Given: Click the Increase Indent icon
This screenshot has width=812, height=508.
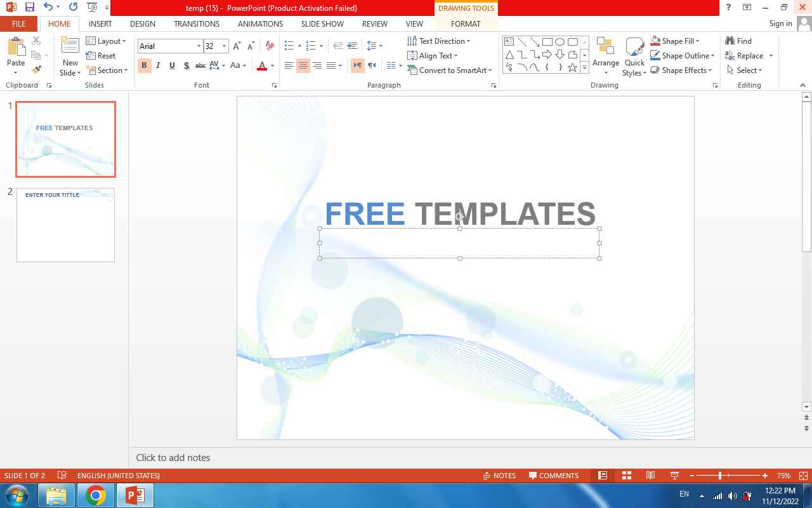Looking at the screenshot, I should [352, 46].
